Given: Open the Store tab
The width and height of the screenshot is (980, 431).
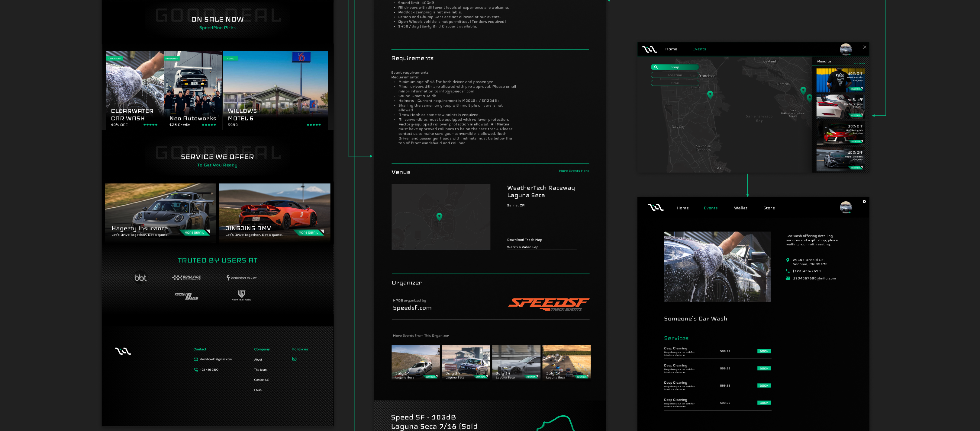Looking at the screenshot, I should coord(769,208).
